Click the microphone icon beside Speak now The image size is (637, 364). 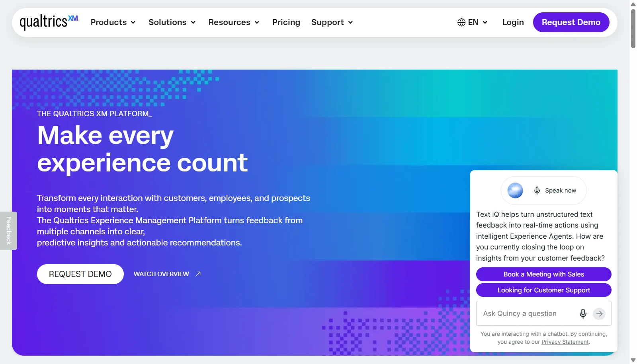coord(537,191)
